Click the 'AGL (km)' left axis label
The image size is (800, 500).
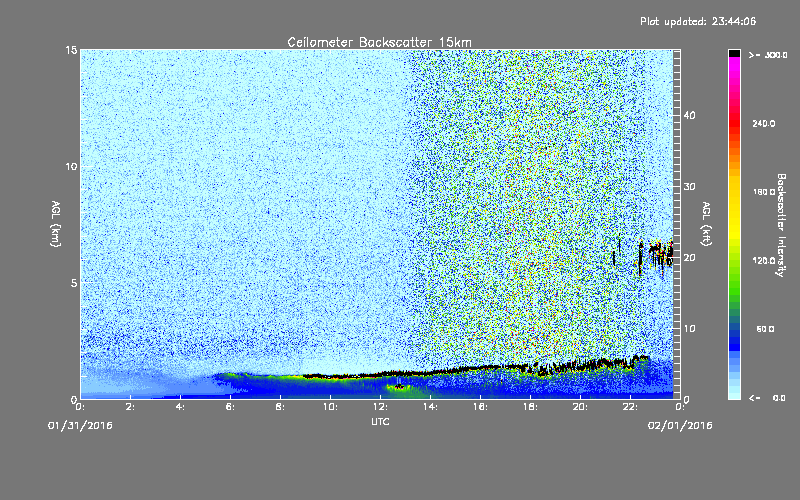click(56, 223)
